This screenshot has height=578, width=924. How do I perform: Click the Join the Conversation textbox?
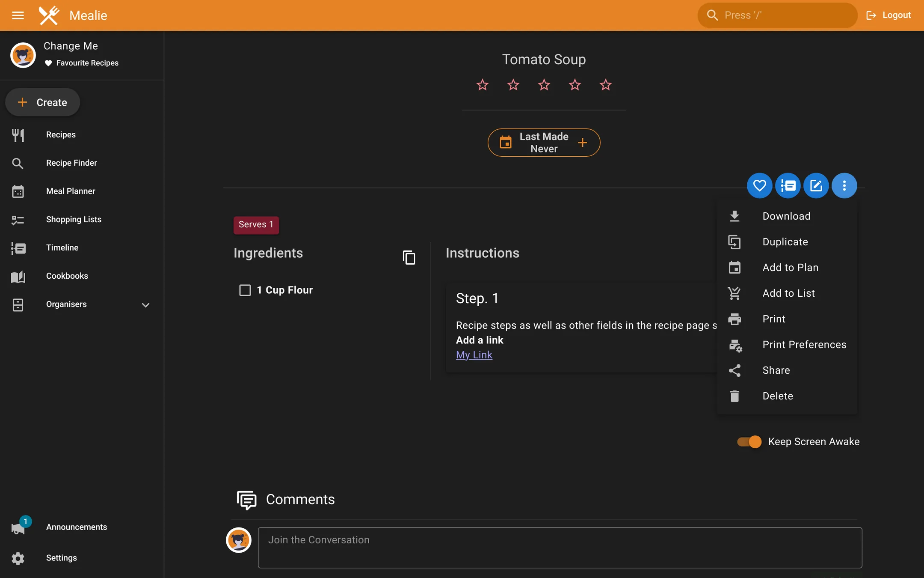(x=560, y=548)
